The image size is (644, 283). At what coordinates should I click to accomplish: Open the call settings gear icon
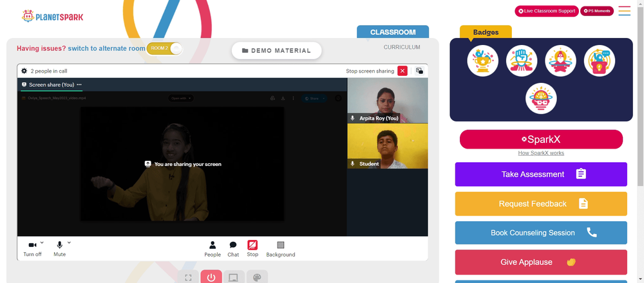pyautogui.click(x=24, y=71)
